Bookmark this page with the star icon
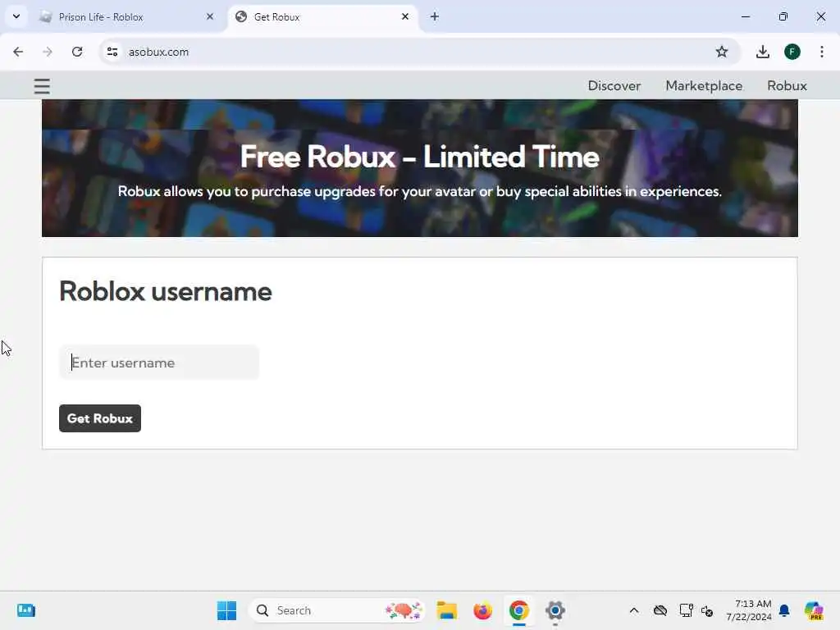 click(x=722, y=52)
